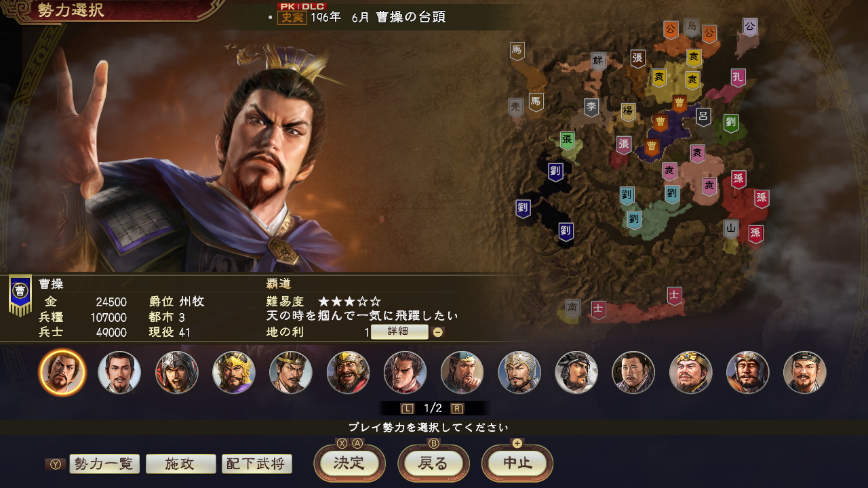Go to previous page with L indicator
The image size is (868, 488).
tap(408, 408)
